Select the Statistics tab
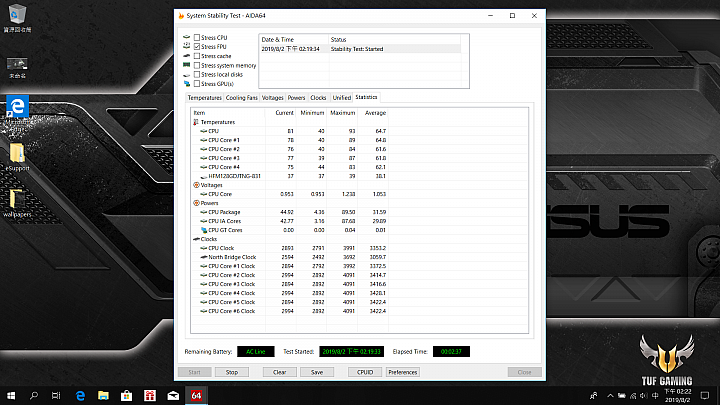Viewport: 720px width, 405px height. (366, 97)
